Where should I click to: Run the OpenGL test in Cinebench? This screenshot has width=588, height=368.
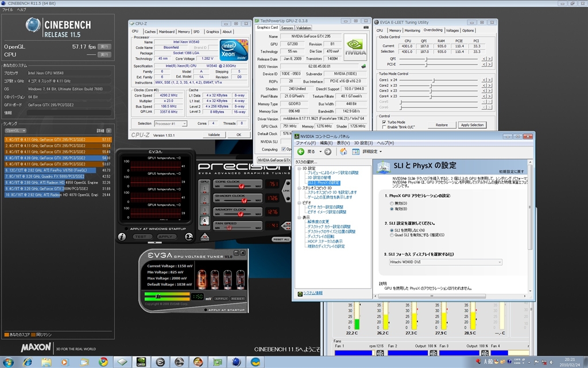tap(105, 47)
